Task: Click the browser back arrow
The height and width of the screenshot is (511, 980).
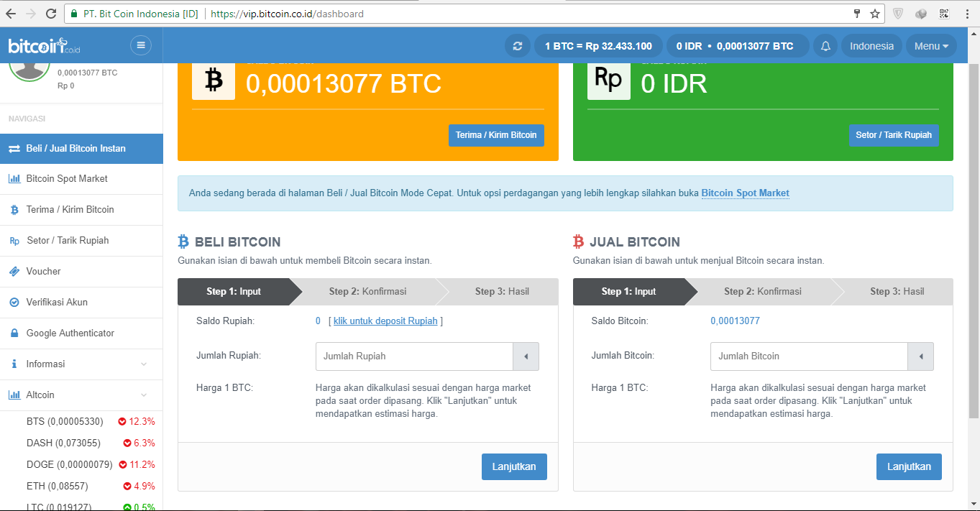Action: 11,14
